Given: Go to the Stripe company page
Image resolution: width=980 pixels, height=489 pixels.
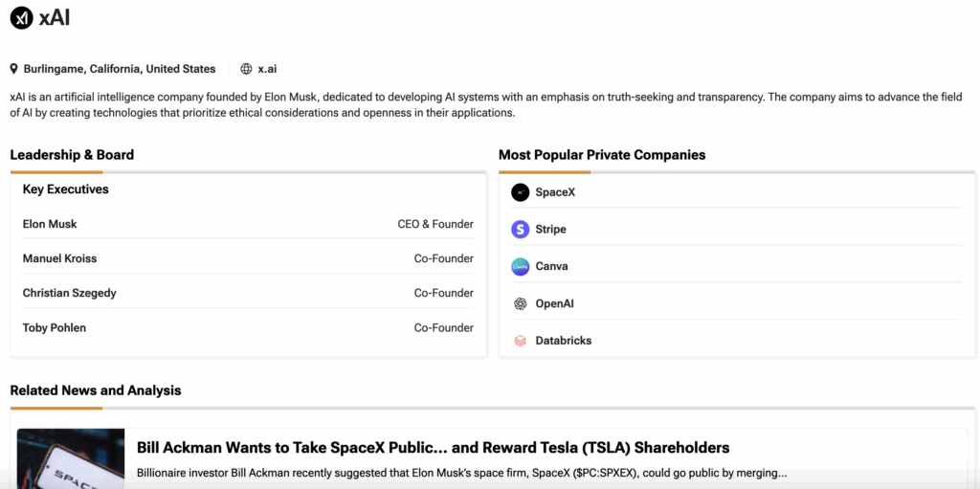Looking at the screenshot, I should pyautogui.click(x=550, y=230).
